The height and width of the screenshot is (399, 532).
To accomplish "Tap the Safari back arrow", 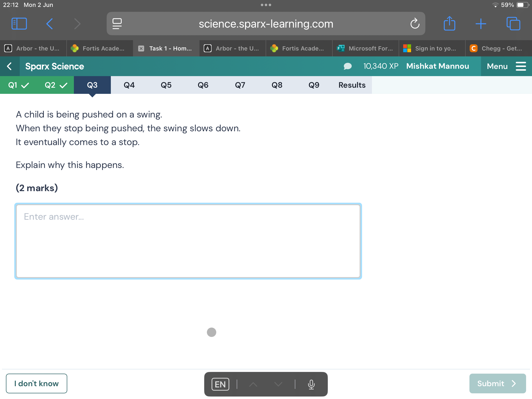I will pos(50,24).
